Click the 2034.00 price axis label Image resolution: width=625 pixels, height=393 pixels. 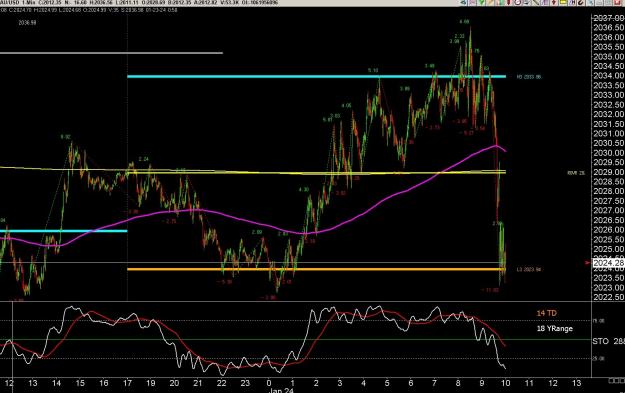[x=609, y=75]
